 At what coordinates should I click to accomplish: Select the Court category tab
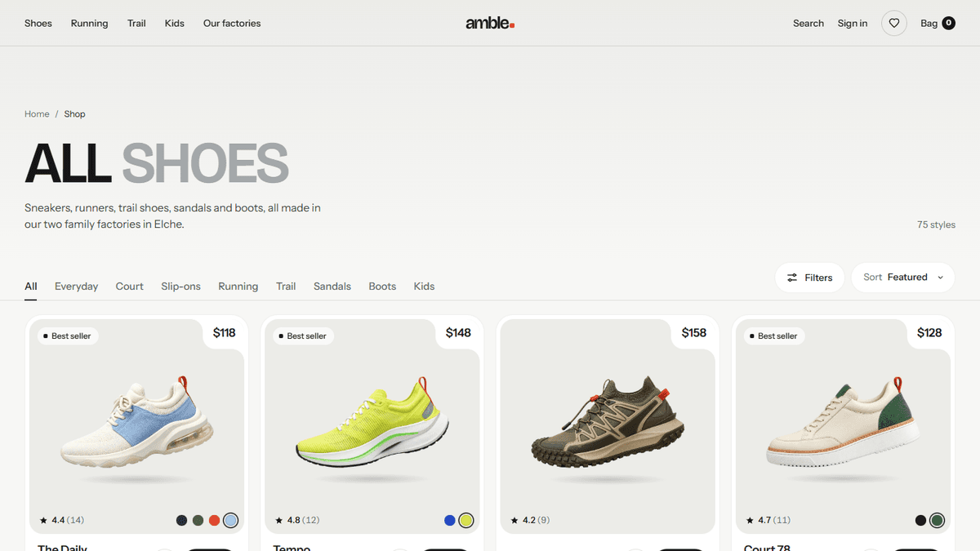click(x=129, y=287)
